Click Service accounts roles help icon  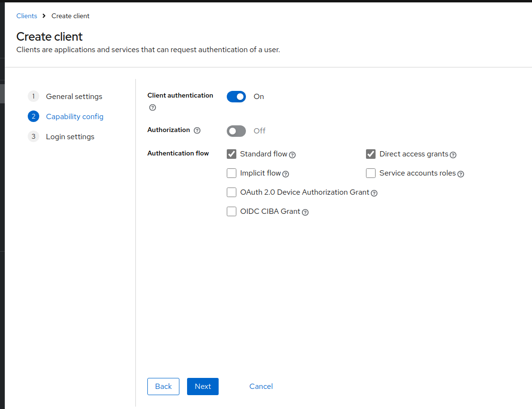[x=461, y=174]
